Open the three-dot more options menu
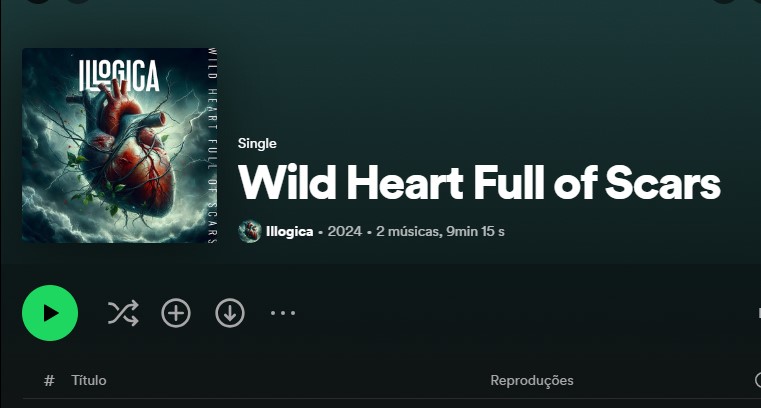Viewport: 761px width, 408px height. coord(283,313)
